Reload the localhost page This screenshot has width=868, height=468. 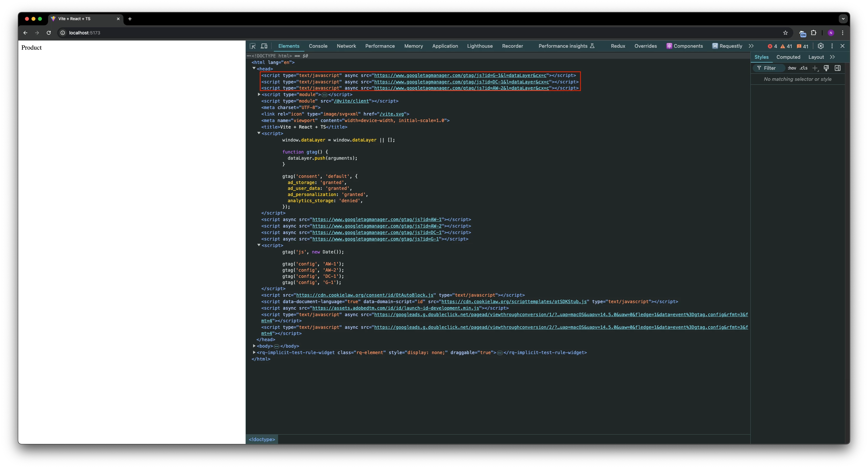pyautogui.click(x=49, y=33)
